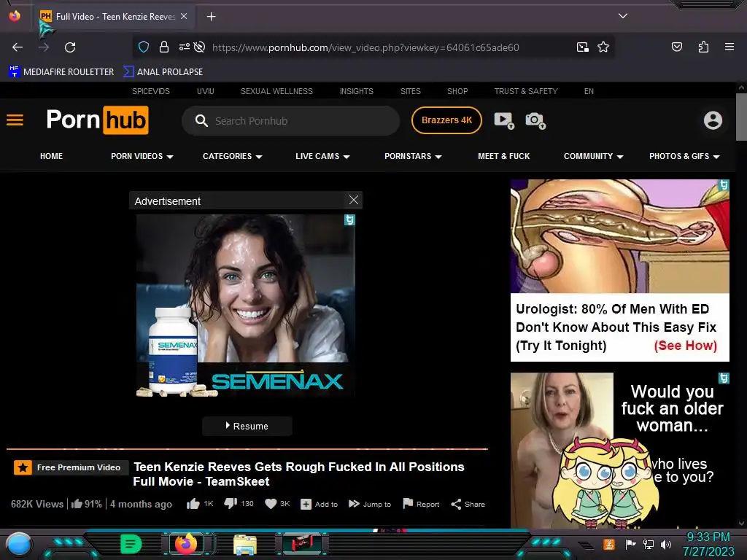Open Firefox View from the top-left icon
The height and width of the screenshot is (560, 747).
coord(15,16)
